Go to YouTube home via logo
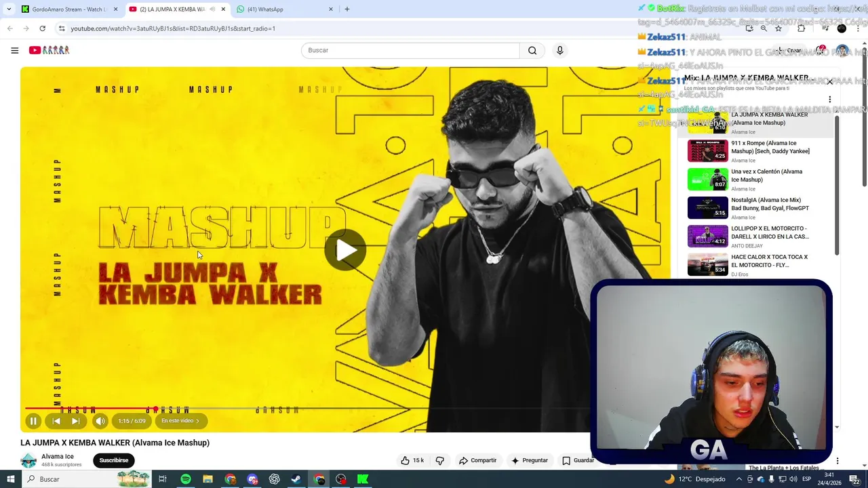 (49, 50)
